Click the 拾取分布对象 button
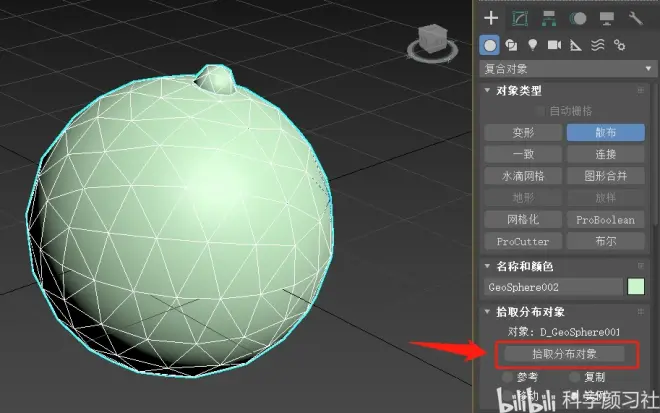The image size is (660, 413). pos(564,354)
